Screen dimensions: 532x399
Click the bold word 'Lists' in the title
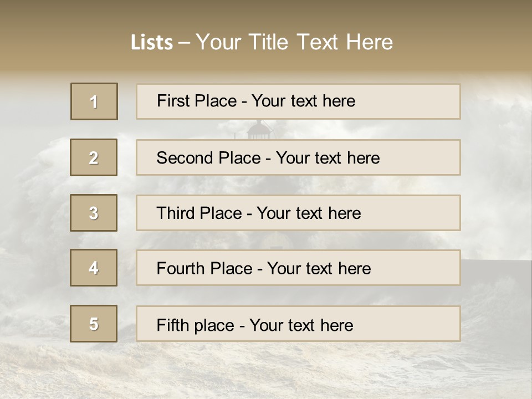click(x=152, y=43)
